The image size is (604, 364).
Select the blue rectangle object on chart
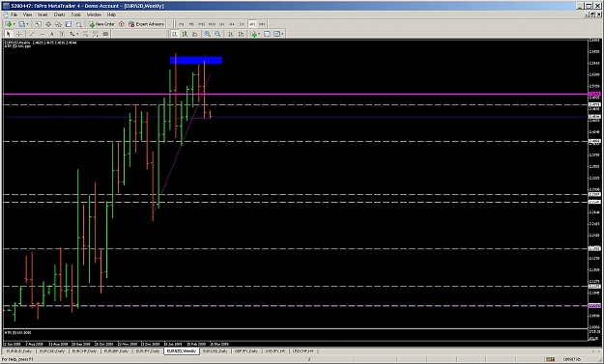[x=195, y=60]
